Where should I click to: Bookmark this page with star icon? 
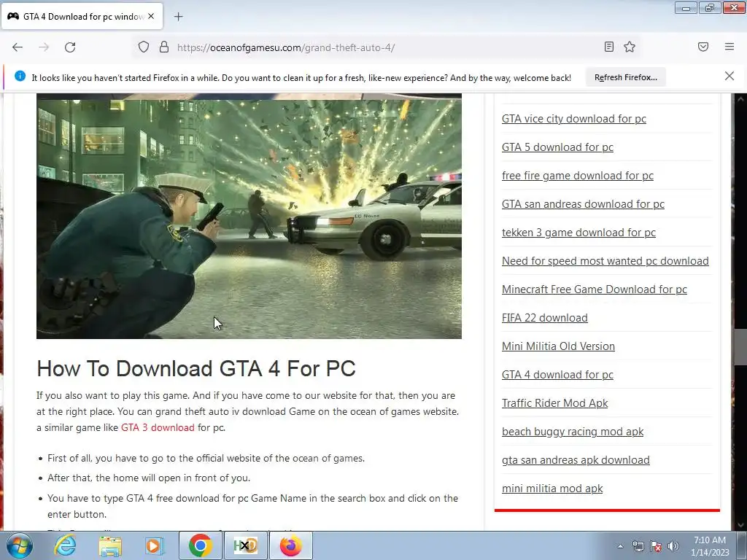point(630,47)
